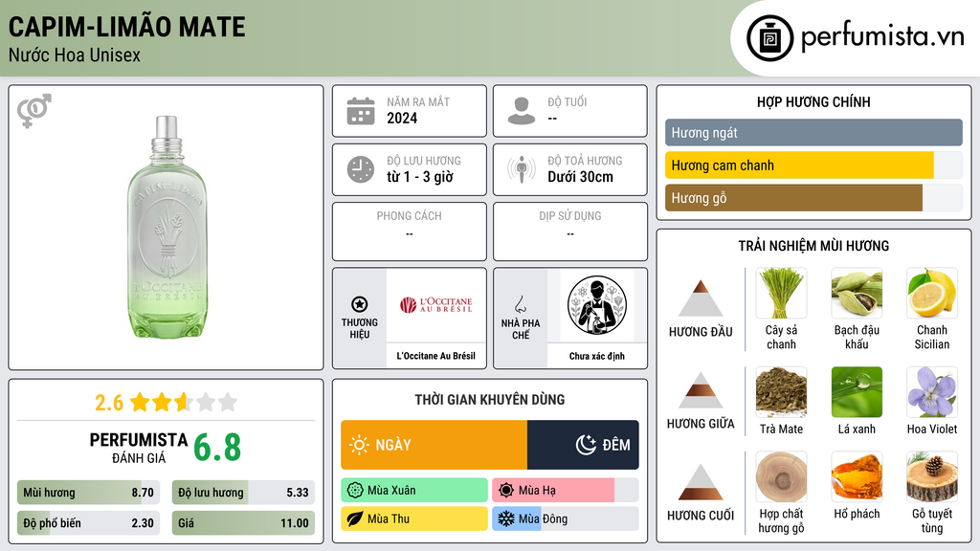Click the green perfume bottle image
The width and height of the screenshot is (980, 551).
(x=167, y=228)
